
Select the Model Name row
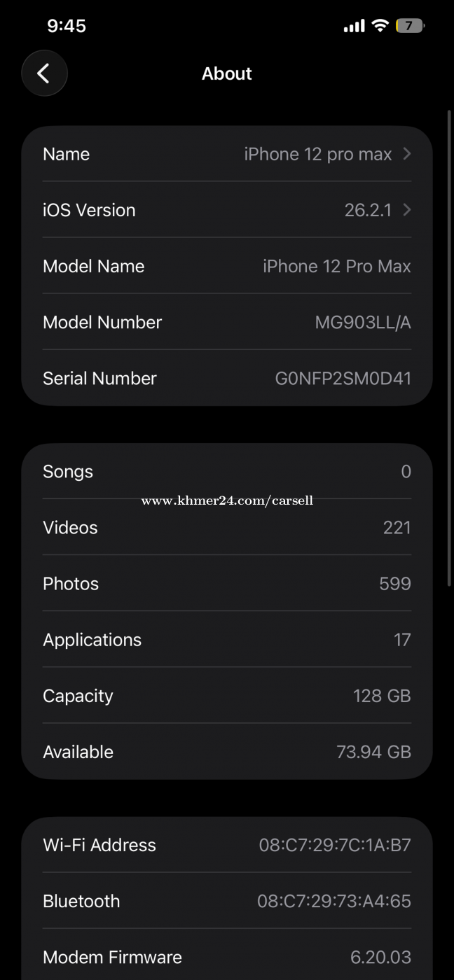coord(227,266)
